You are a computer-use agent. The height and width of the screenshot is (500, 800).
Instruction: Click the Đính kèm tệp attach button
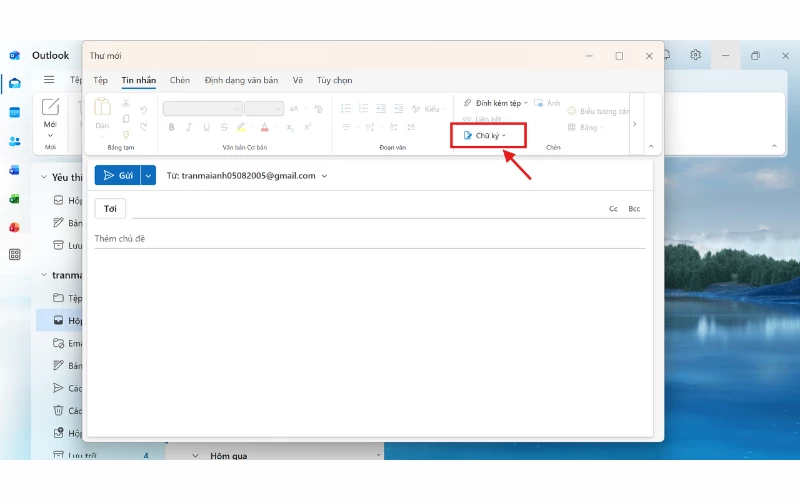click(x=493, y=103)
